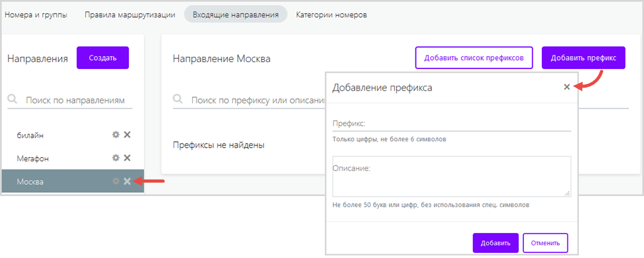Delete the билайн direction with its X icon
Image resolution: width=644 pixels, height=258 pixels.
[x=127, y=135]
